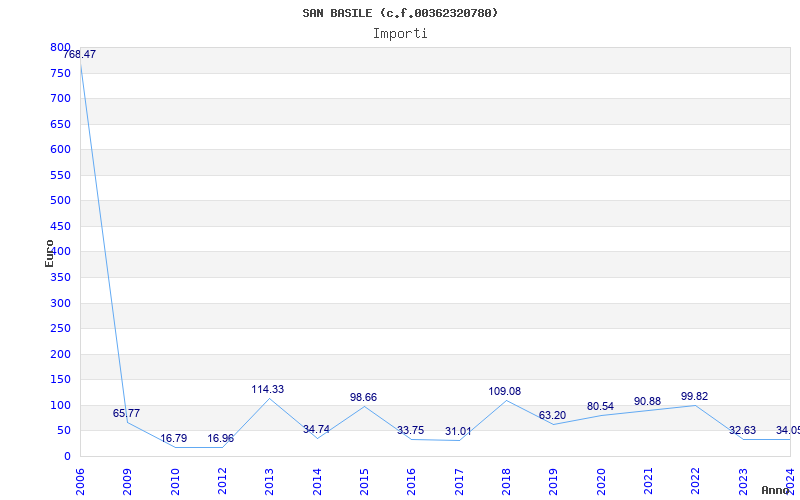Screen dimensions: 800x500
Task: Click the 50 y-axis tick label
Action: pos(64,431)
